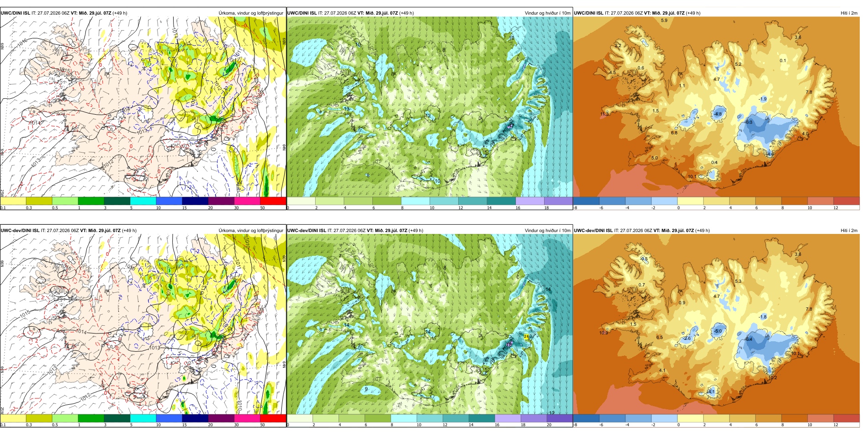Click the UWC-dev/DINI 'Úrkoma, vindur og loftþrýstingur' title
The width and height of the screenshot is (868, 434).
251,231
